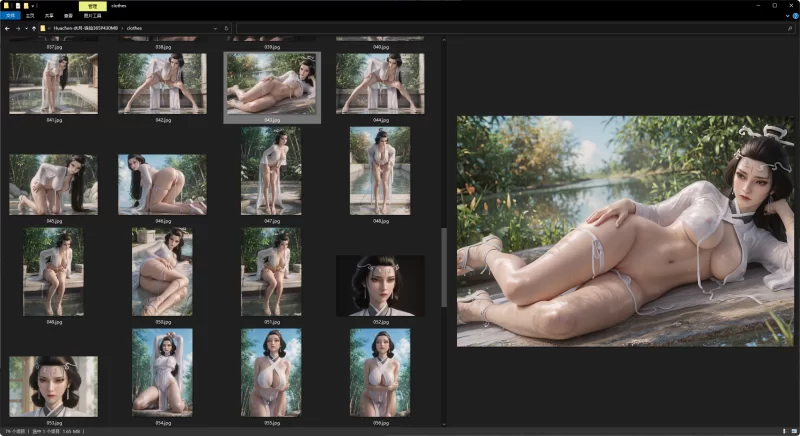Screen dimensions: 800x436
Task: Click the file name 040.jpg
Action: tap(381, 47)
